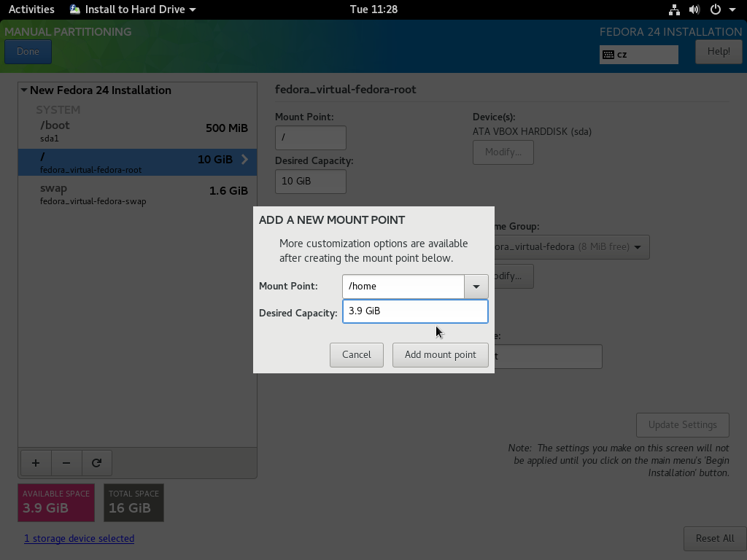The height and width of the screenshot is (560, 747).
Task: Click the 1.6 GiB size of swap
Action: [228, 191]
